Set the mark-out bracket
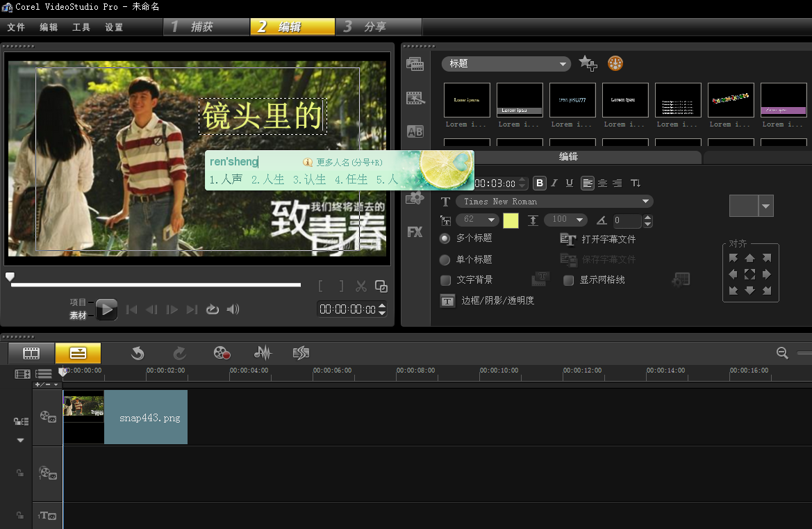 (341, 286)
